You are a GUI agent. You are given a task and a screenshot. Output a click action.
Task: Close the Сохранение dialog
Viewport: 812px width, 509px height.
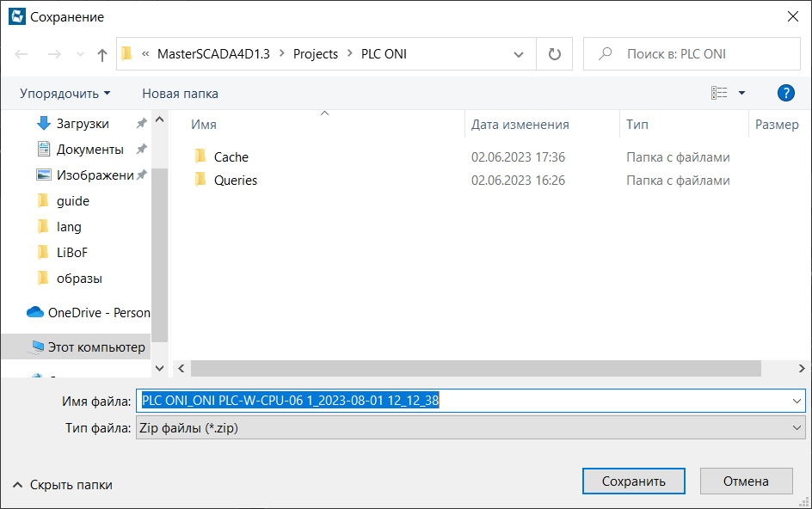[x=792, y=16]
